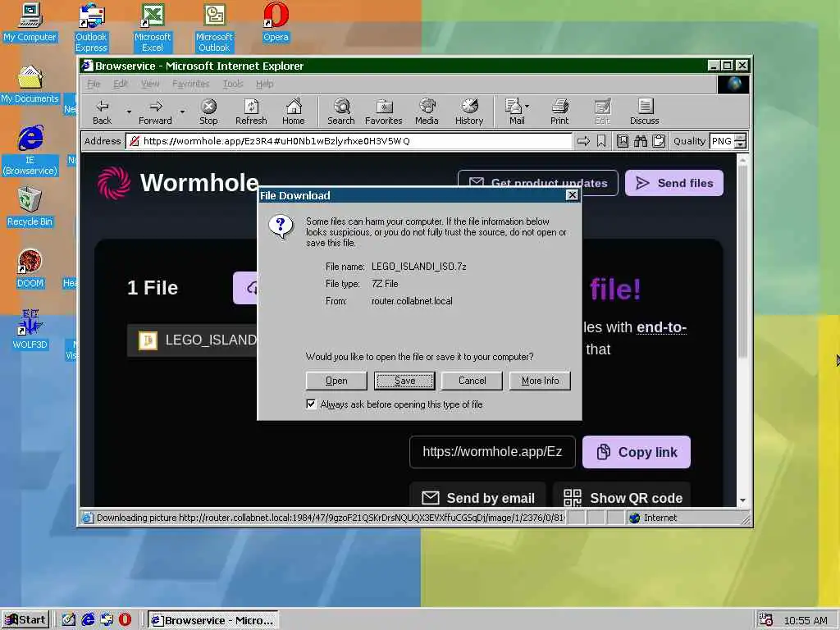The width and height of the screenshot is (840, 630).
Task: Open Microsoft Outlook desktop icon
Action: click(x=214, y=27)
